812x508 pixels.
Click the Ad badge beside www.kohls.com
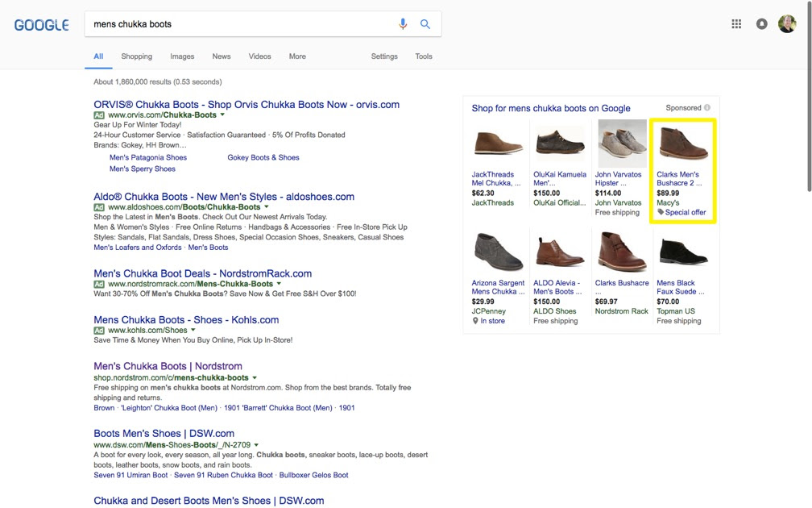coord(99,331)
